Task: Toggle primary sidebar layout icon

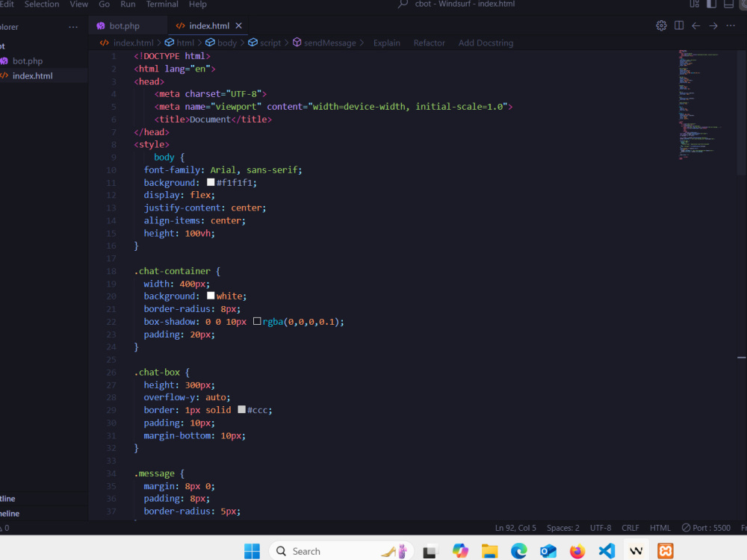Action: [711, 4]
